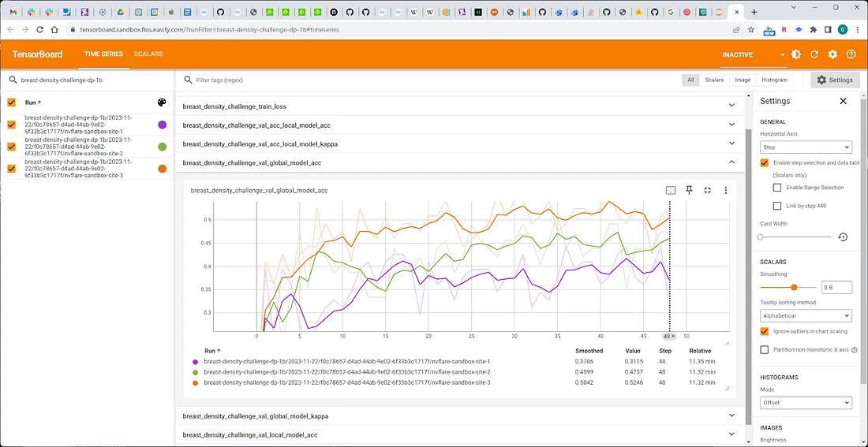Image resolution: width=868 pixels, height=447 pixels.
Task: Close the Settings side panel
Action: tap(843, 101)
